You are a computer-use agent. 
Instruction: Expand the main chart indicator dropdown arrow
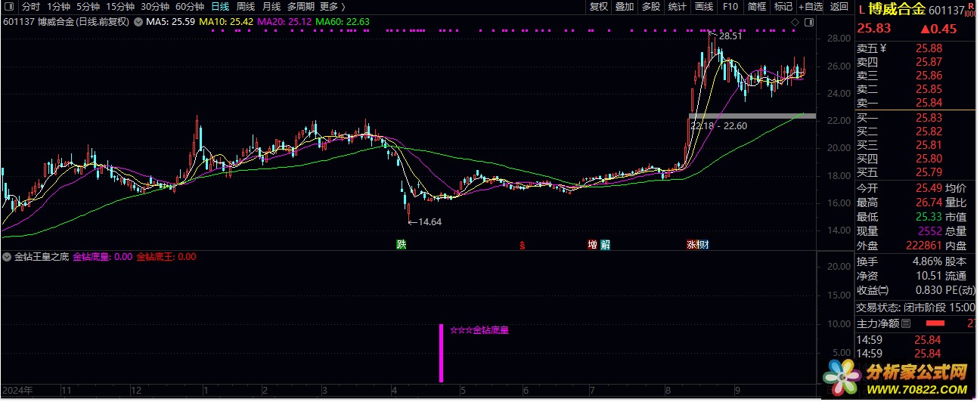click(x=138, y=22)
